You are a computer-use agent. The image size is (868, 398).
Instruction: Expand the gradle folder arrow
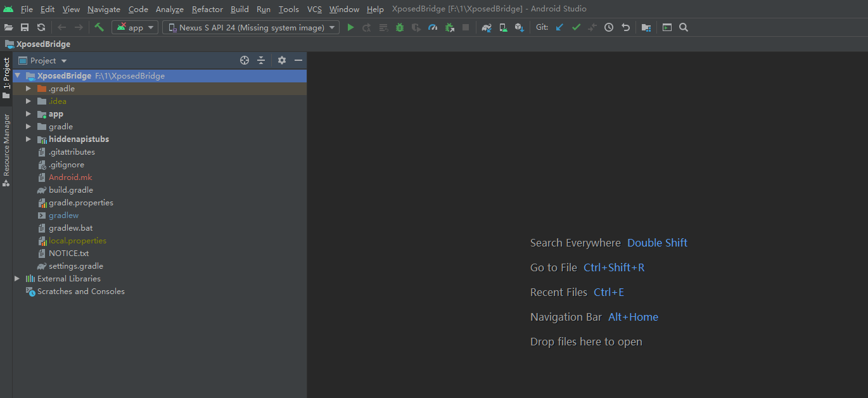29,127
